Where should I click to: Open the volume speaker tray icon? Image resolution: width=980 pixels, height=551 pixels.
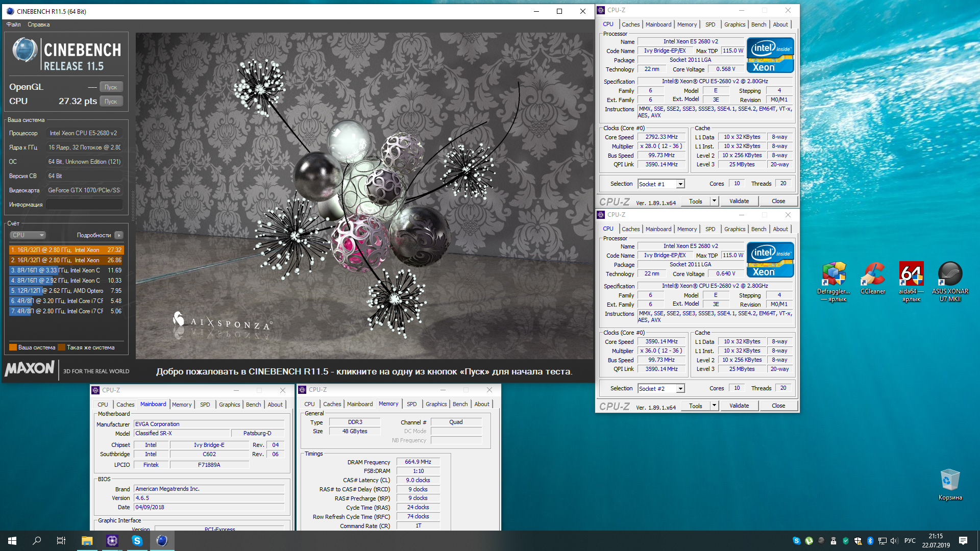(x=894, y=541)
